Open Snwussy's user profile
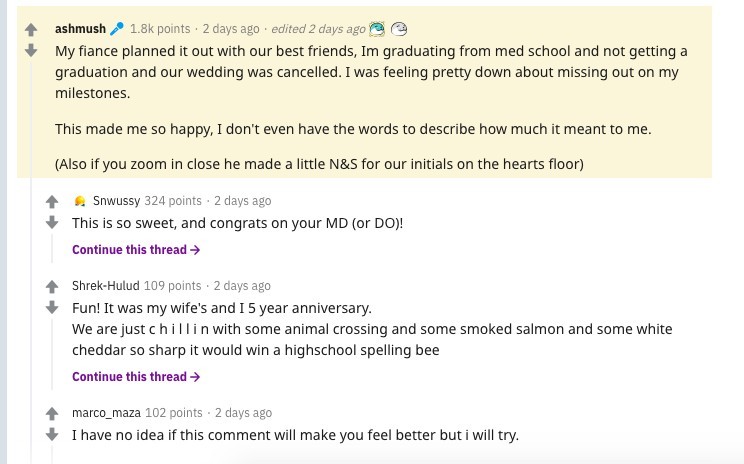 click(x=116, y=201)
